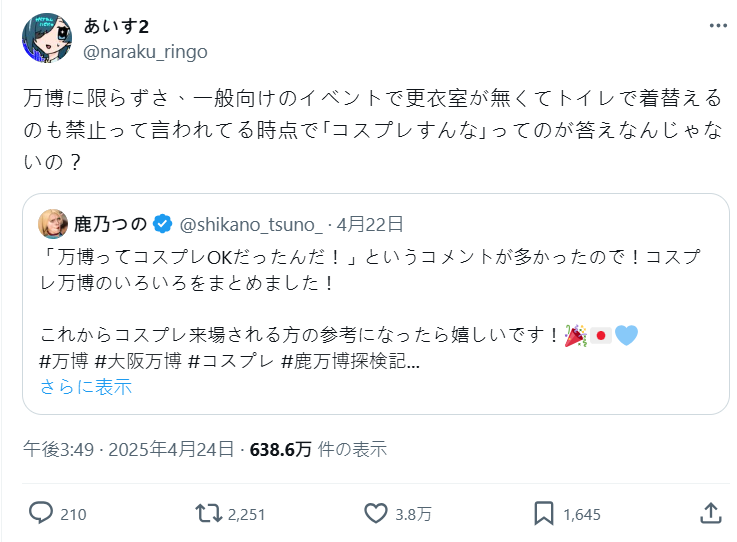Viewport: 737px width, 542px height.
Task: Click the verified badge beside 鹿乃つの
Action: click(163, 223)
